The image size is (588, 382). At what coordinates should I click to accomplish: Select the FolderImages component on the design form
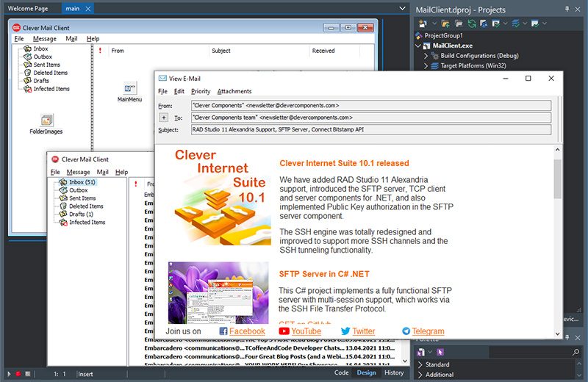(46, 120)
